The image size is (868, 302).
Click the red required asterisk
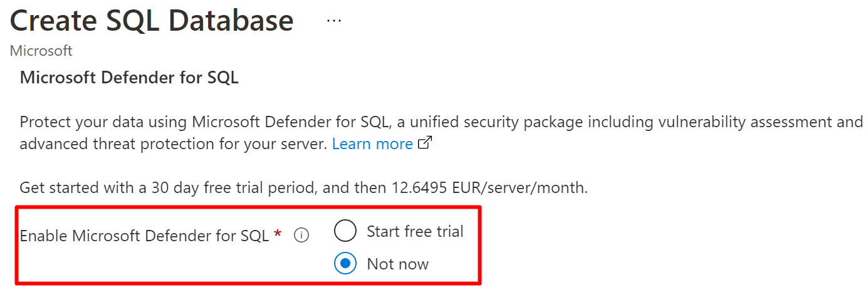click(278, 234)
